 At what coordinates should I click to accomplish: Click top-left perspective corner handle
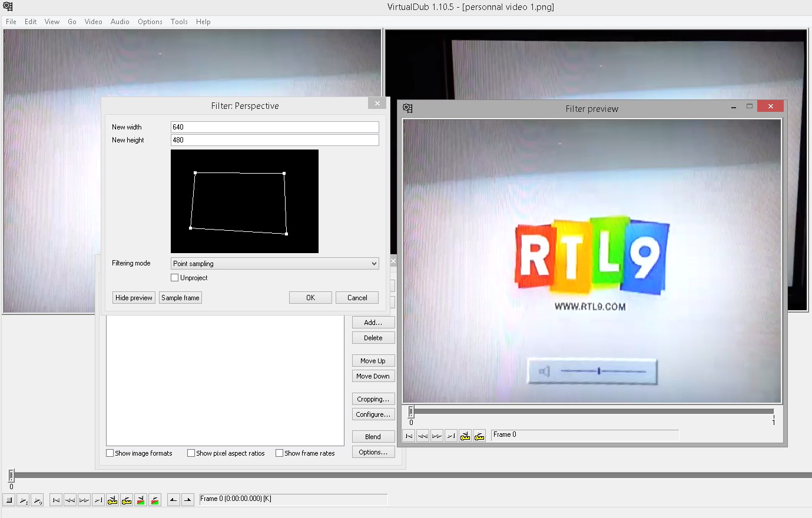click(x=195, y=173)
